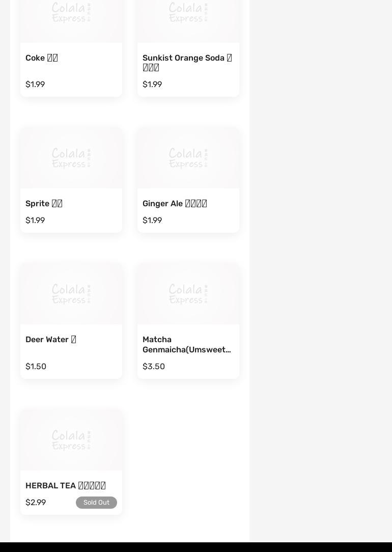Select the Matcha Genmaicha product thumbnail

(188, 294)
